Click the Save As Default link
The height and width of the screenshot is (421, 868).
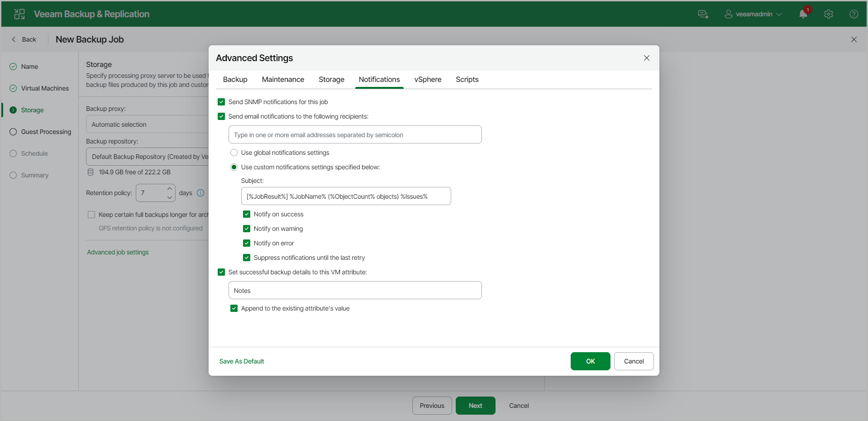click(x=242, y=361)
